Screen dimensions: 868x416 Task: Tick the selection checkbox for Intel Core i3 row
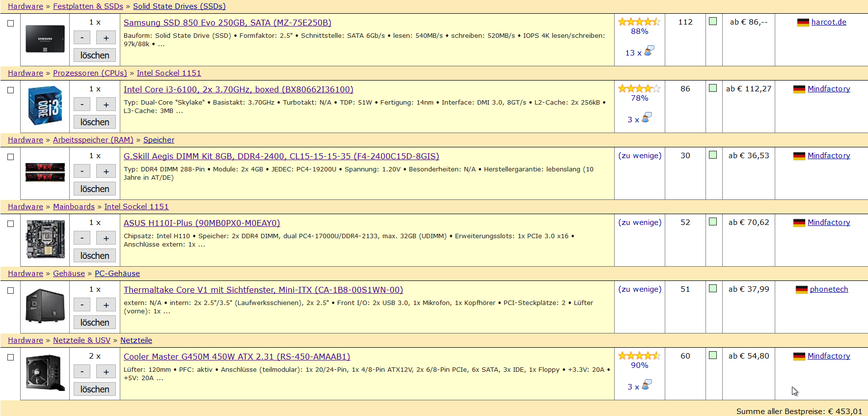[x=10, y=90]
